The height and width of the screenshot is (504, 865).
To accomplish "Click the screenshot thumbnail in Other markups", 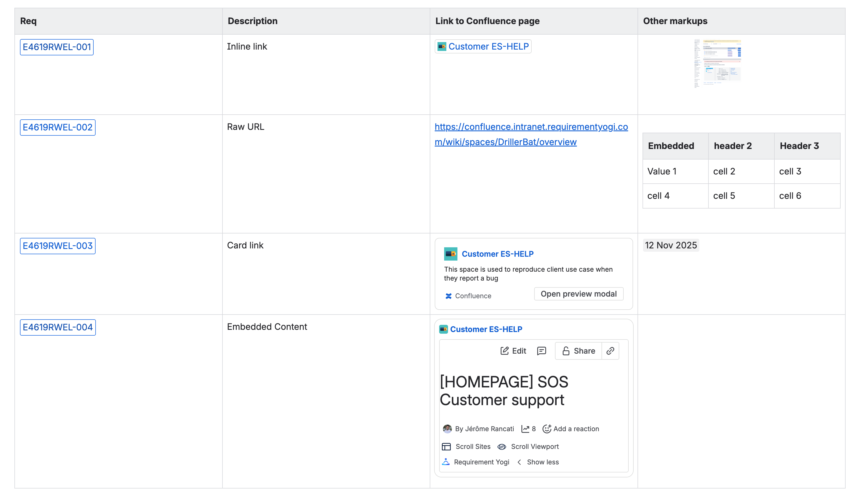I will (717, 62).
